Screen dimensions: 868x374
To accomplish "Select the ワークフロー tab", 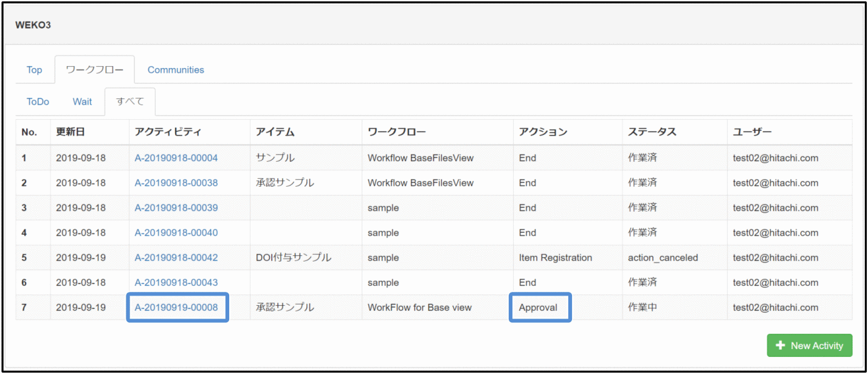I will click(94, 70).
